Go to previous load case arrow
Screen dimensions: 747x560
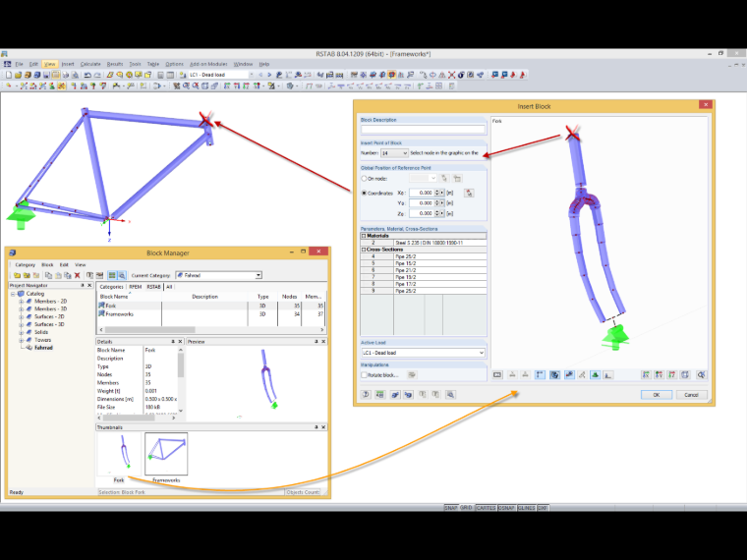coord(260,75)
